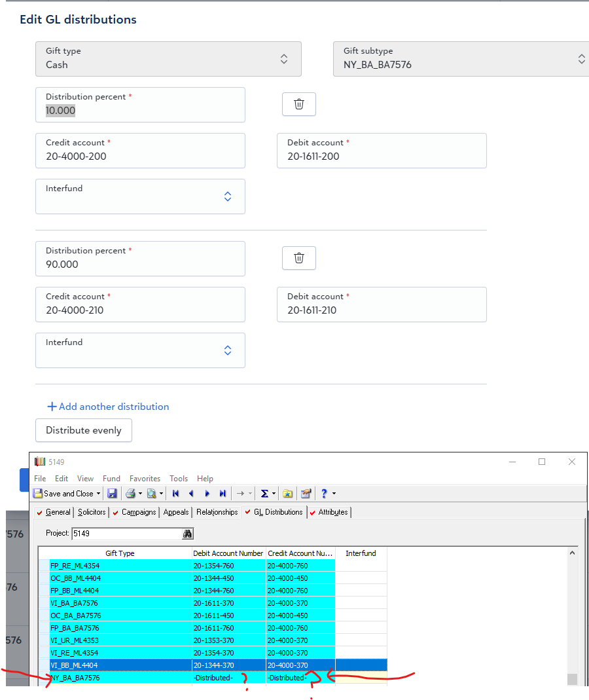Delete the 10.000 percent distribution
The height and width of the screenshot is (700, 589).
(x=299, y=104)
